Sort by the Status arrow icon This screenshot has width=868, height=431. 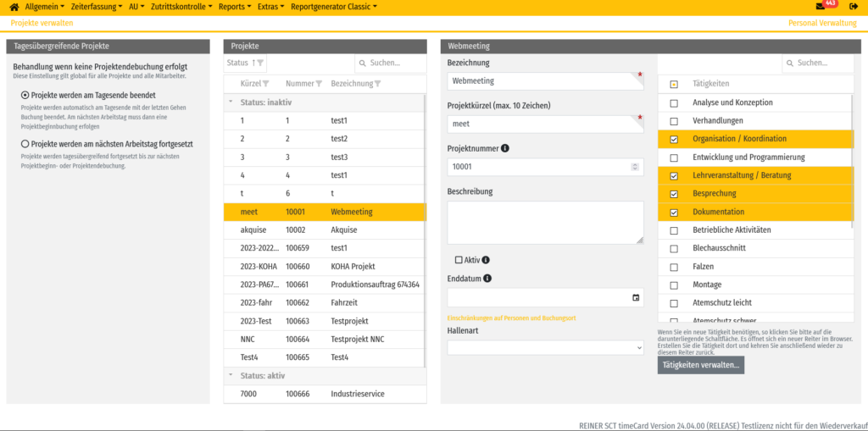click(x=253, y=63)
